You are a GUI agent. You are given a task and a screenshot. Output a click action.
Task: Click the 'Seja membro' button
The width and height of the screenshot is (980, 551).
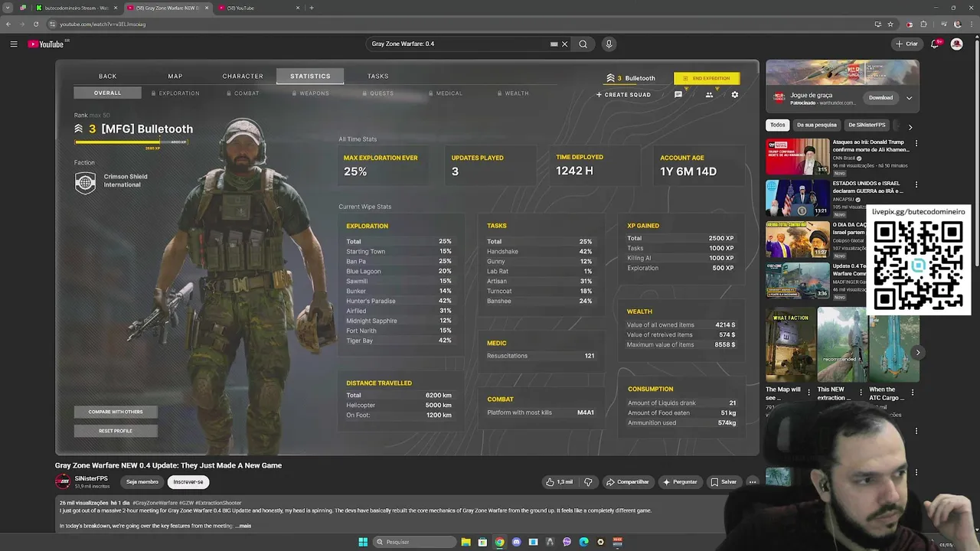(x=142, y=482)
